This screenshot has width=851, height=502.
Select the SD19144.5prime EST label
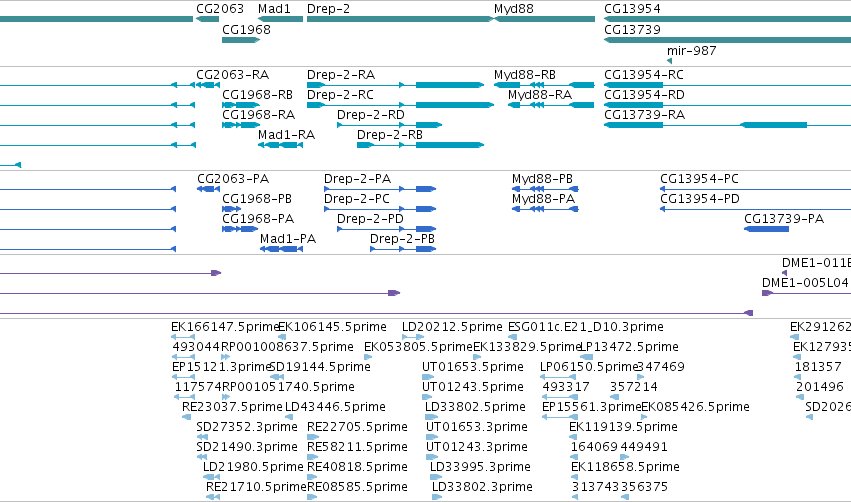(x=320, y=367)
